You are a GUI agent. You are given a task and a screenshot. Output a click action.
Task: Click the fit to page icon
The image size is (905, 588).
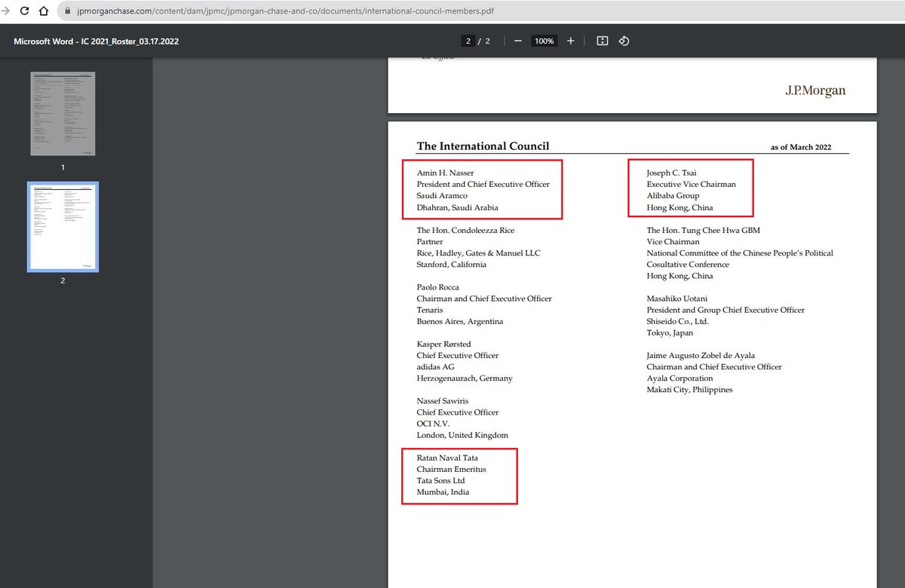[x=602, y=41]
